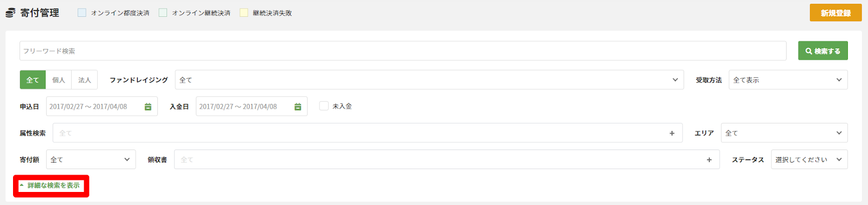Select the 全て segment toggle

click(33, 80)
